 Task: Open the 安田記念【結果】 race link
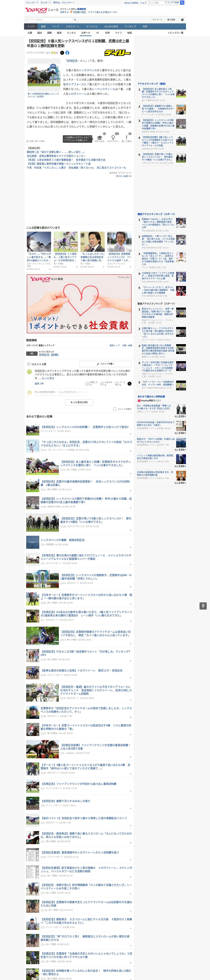tap(49, 355)
